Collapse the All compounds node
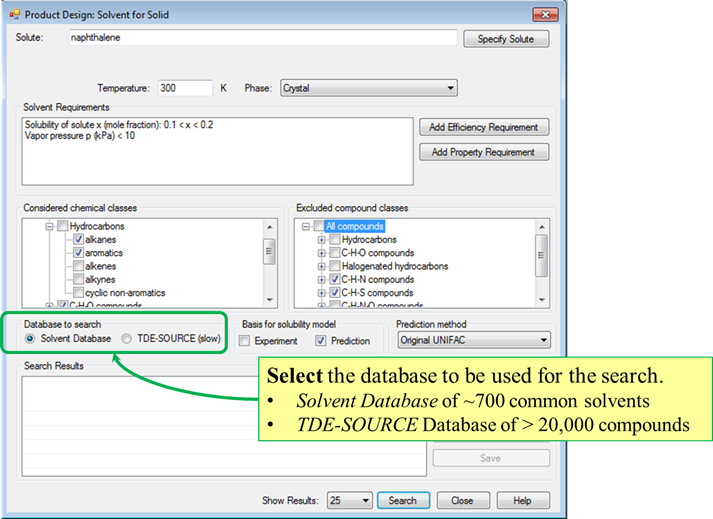 (x=306, y=227)
